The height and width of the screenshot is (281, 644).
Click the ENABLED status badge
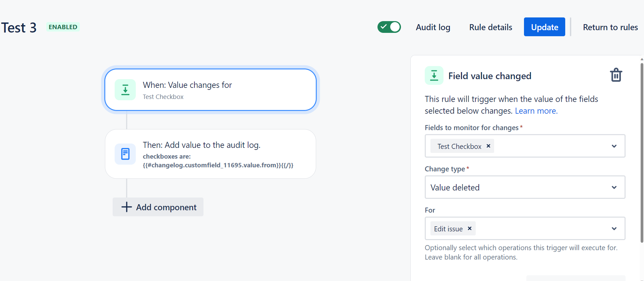coord(63,27)
